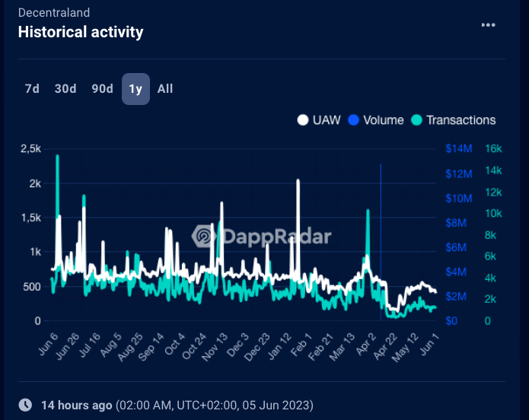529x420 pixels.
Task: Click the 16k transactions axis label
Action: point(493,148)
